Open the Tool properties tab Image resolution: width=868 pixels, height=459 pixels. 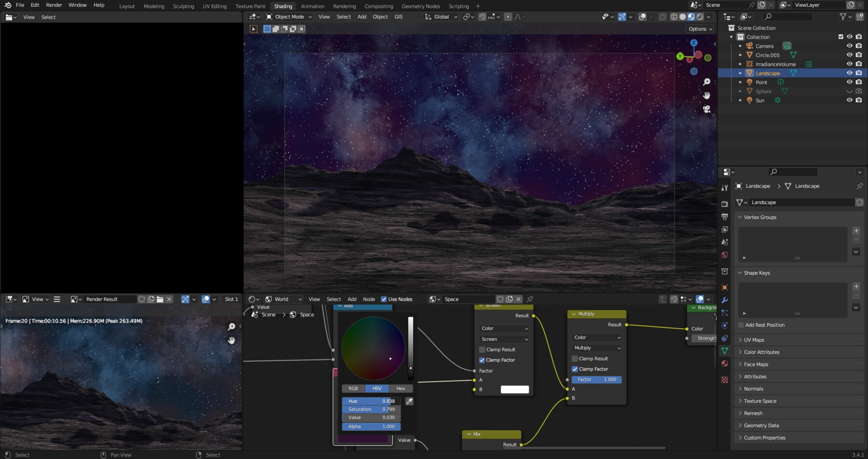coord(724,188)
